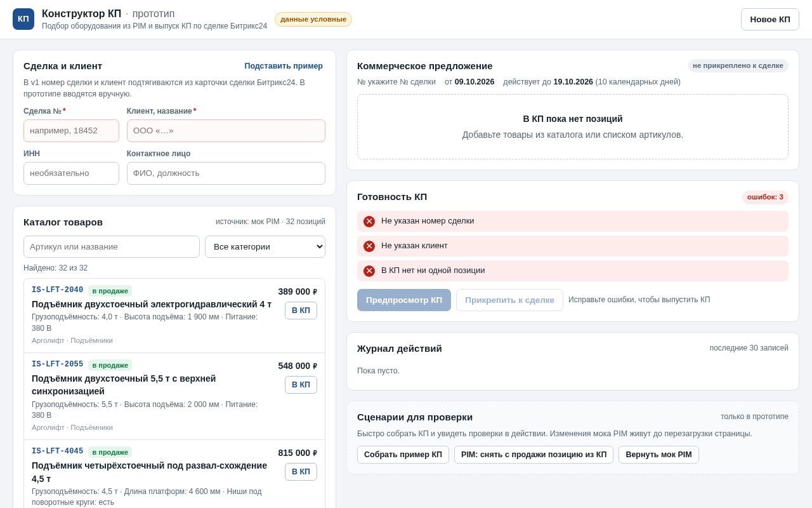Click error icon beside 'В КП нет ни одной позиции'

tap(369, 271)
